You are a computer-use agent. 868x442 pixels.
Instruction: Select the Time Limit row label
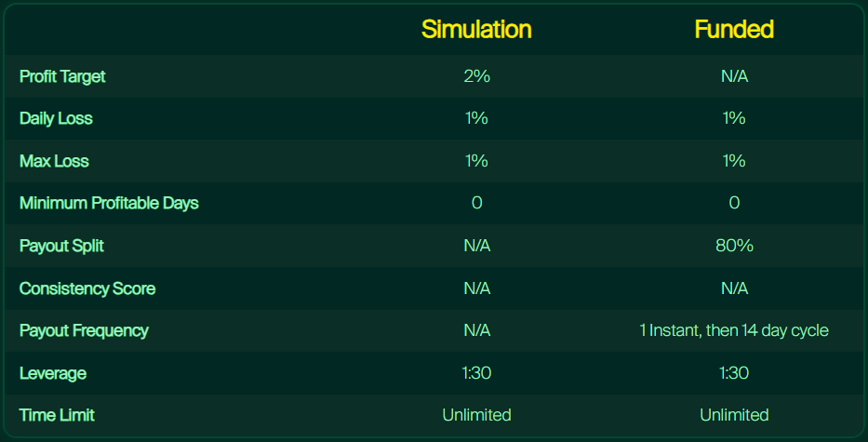(57, 415)
